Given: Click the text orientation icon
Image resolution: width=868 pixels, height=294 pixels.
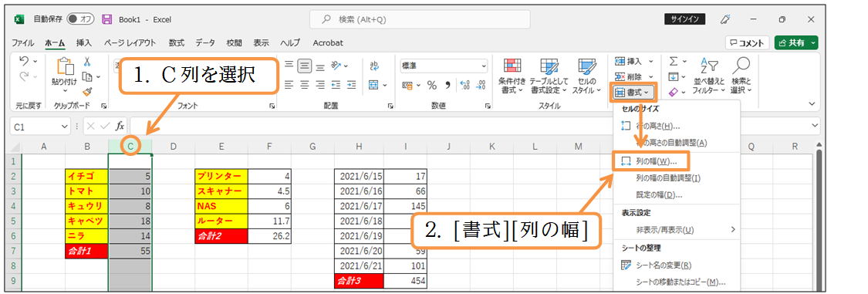Looking at the screenshot, I should pyautogui.click(x=336, y=66).
